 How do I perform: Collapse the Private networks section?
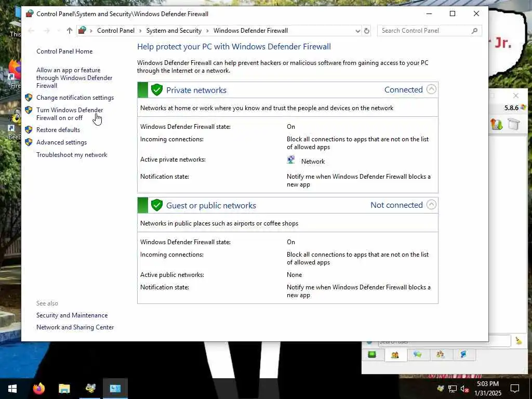tap(431, 89)
